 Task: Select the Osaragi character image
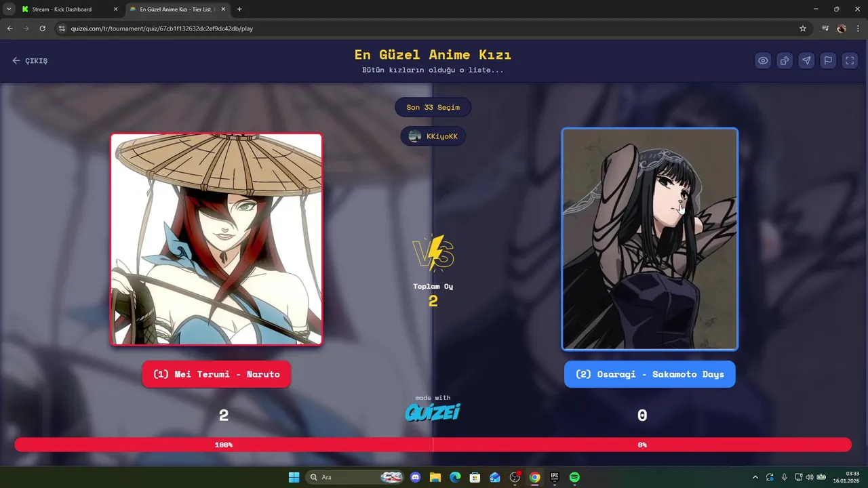coord(650,239)
